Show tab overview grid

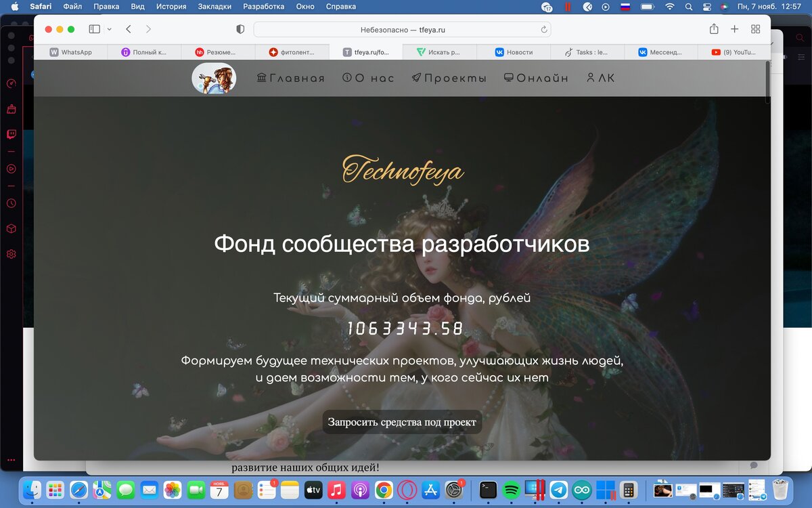tap(756, 29)
